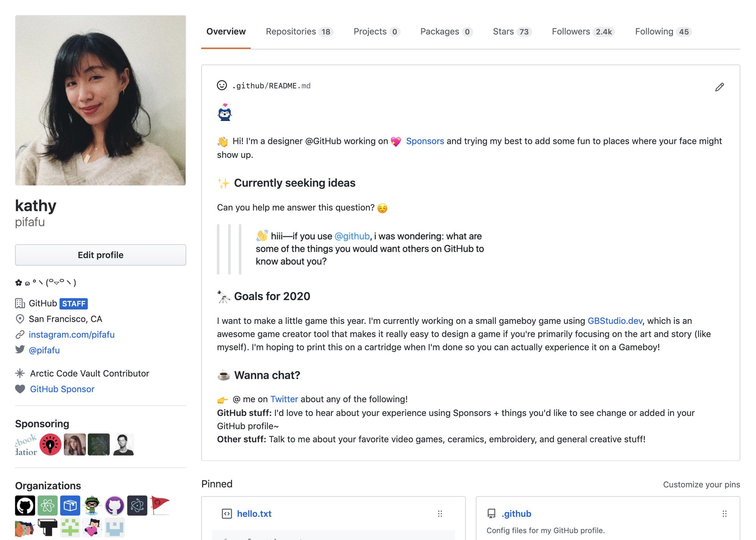Image resolution: width=756 pixels, height=540 pixels.
Task: Click the blue package box organization icon
Action: tap(70, 505)
